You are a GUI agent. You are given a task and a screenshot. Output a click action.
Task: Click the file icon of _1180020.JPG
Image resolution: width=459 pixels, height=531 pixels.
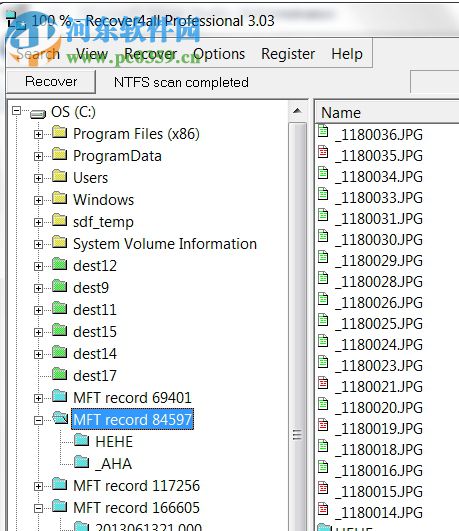tap(323, 404)
